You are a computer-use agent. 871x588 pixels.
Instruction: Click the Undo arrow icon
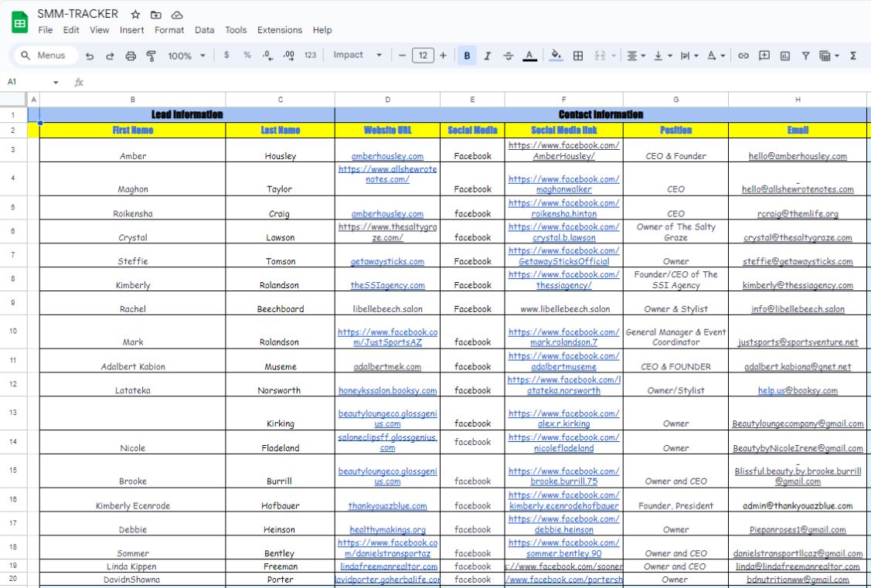[x=90, y=56]
